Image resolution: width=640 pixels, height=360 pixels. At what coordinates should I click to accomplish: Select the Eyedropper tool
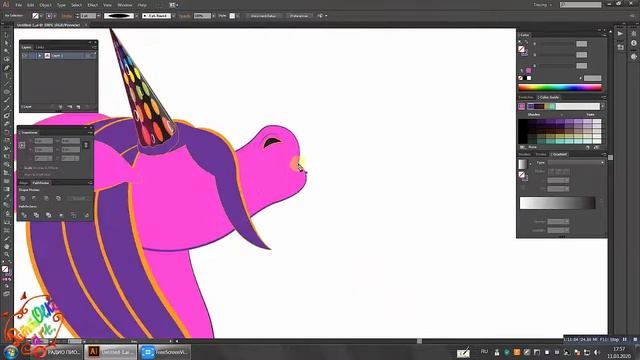[x=6, y=197]
